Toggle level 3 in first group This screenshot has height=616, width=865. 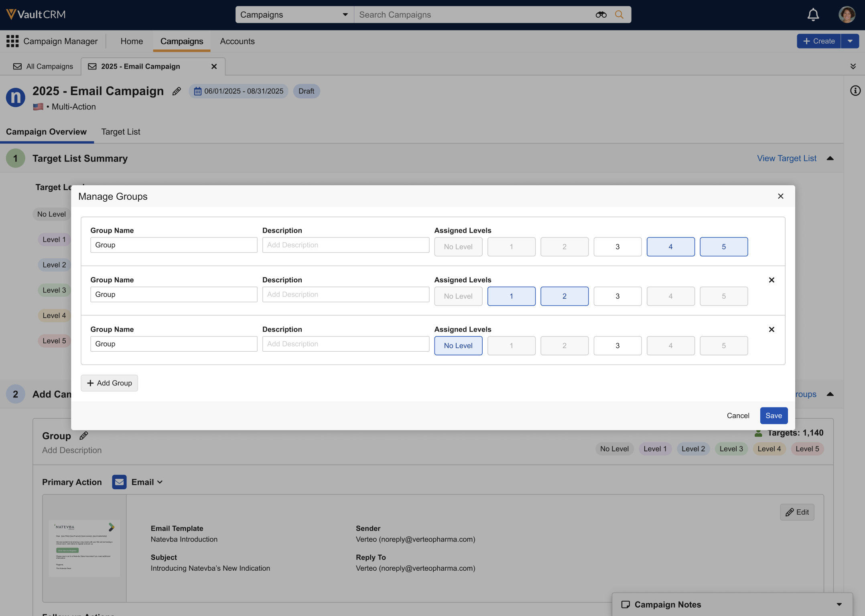(617, 247)
